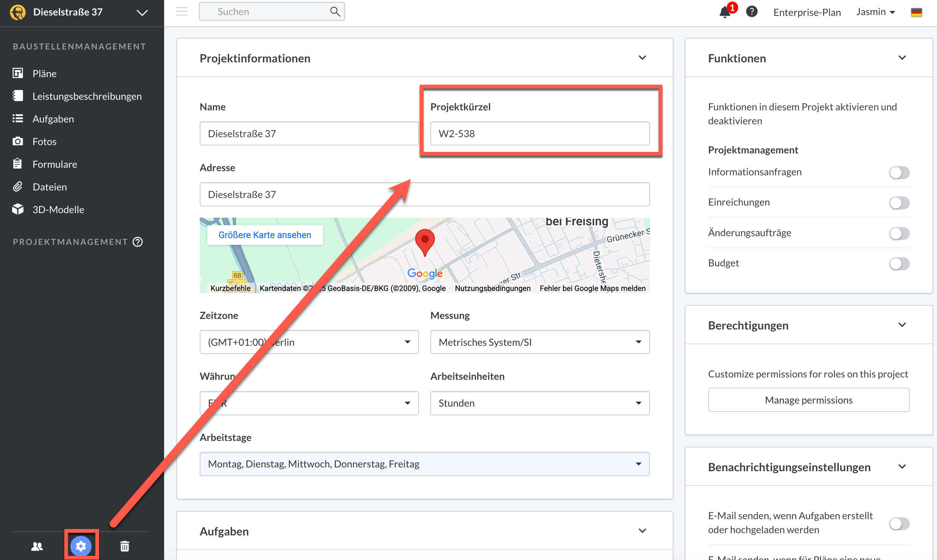Open the Dateien paperclip icon
The image size is (937, 560).
(17, 187)
